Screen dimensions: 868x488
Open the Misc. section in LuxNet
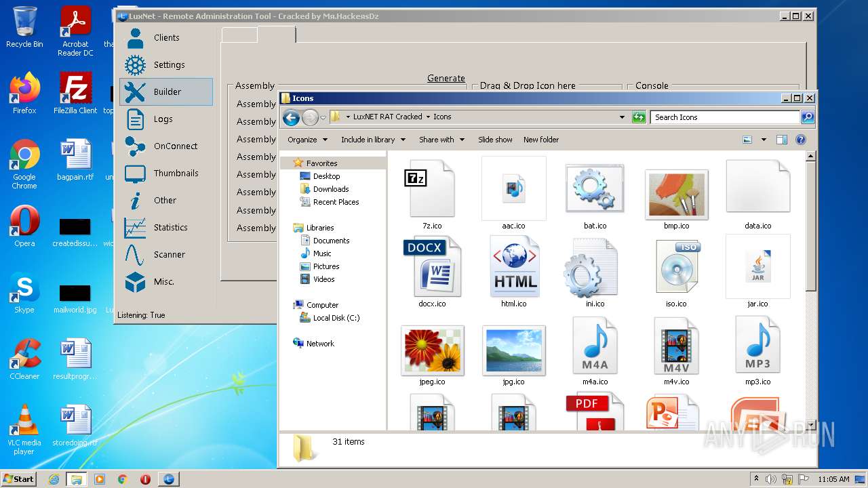coord(166,282)
